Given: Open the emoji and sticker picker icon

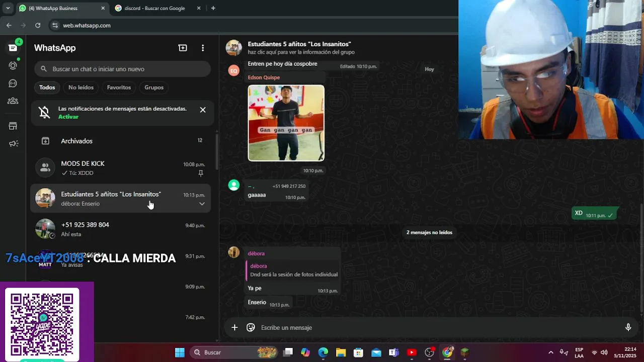Looking at the screenshot, I should [x=251, y=327].
